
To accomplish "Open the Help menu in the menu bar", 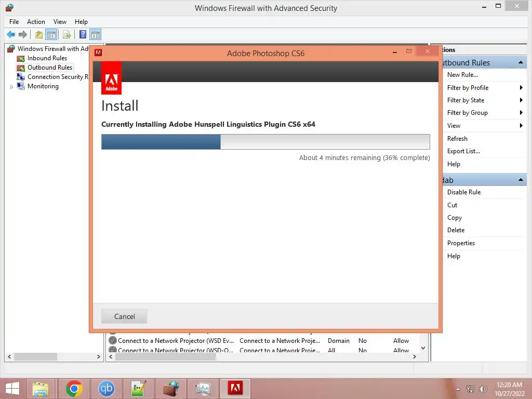I will 81,22.
